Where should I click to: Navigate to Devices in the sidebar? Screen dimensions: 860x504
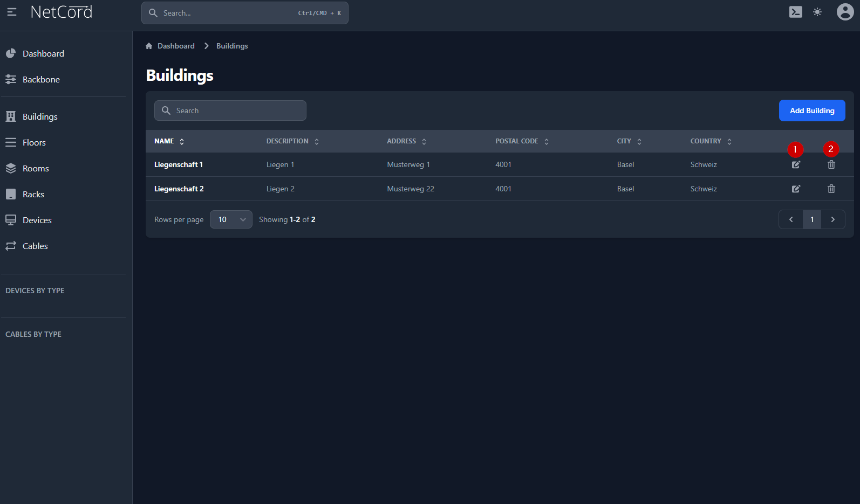[x=37, y=220]
